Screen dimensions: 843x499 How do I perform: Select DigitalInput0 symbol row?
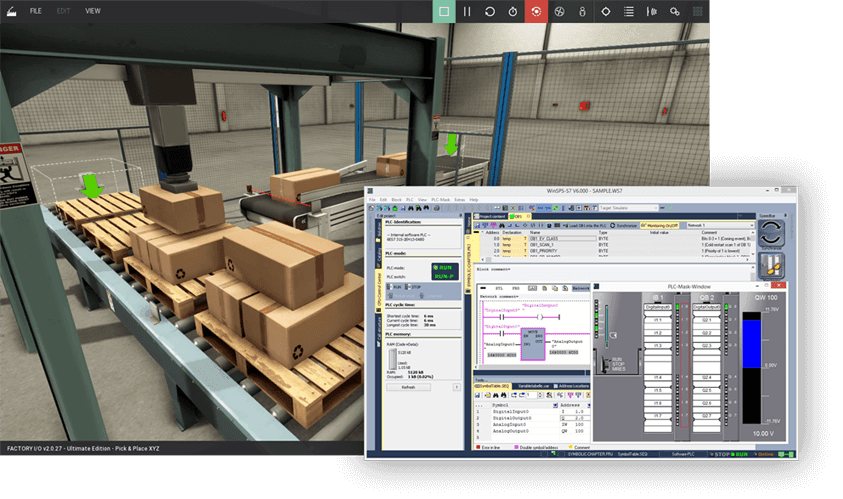click(x=532, y=411)
